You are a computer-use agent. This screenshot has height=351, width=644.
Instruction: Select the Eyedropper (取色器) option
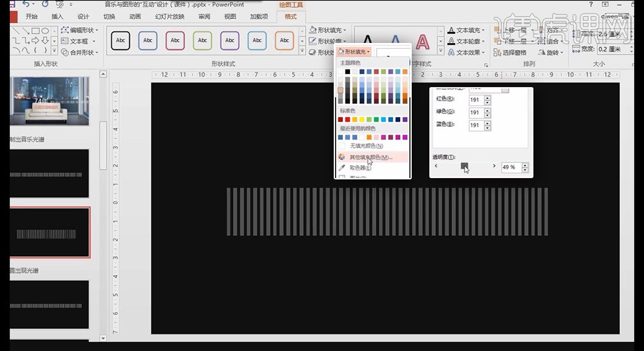(360, 168)
